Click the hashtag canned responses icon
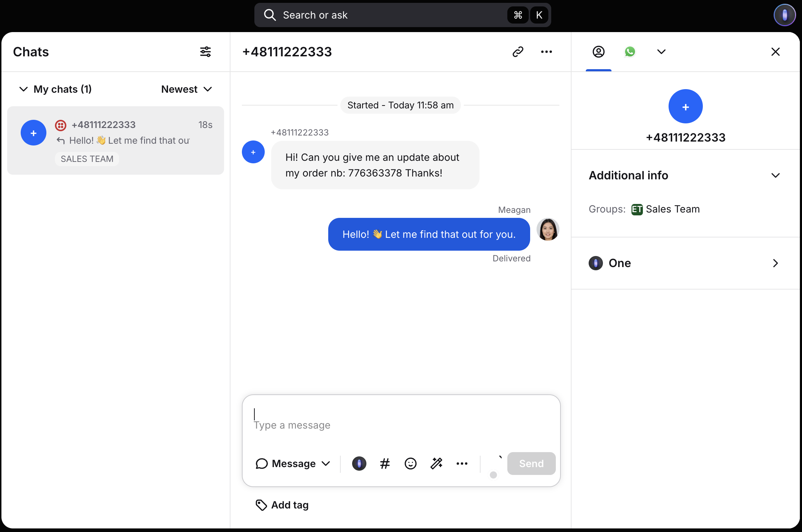Image resolution: width=802 pixels, height=532 pixels. click(385, 464)
